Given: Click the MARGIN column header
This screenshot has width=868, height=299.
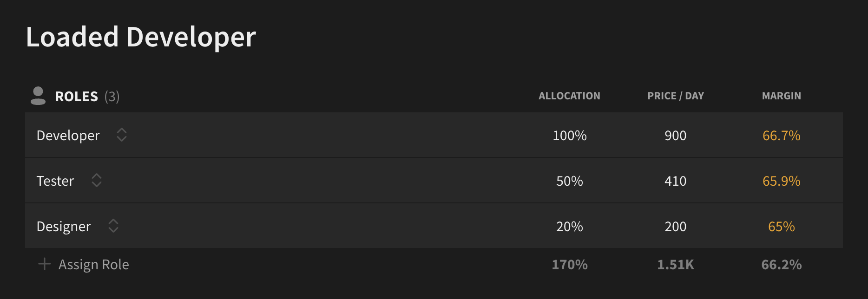Looking at the screenshot, I should coord(782,96).
